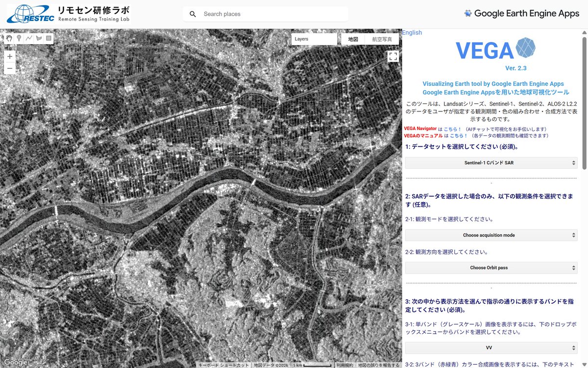The image size is (588, 368).
Task: Open the Choose Orbit pass dropdown
Action: [491, 268]
